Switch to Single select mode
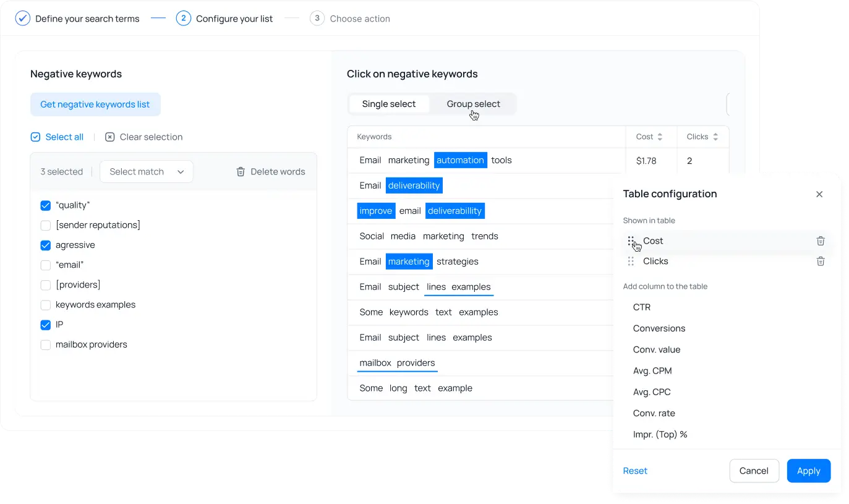Viewport: 849px width, 504px height. [389, 104]
